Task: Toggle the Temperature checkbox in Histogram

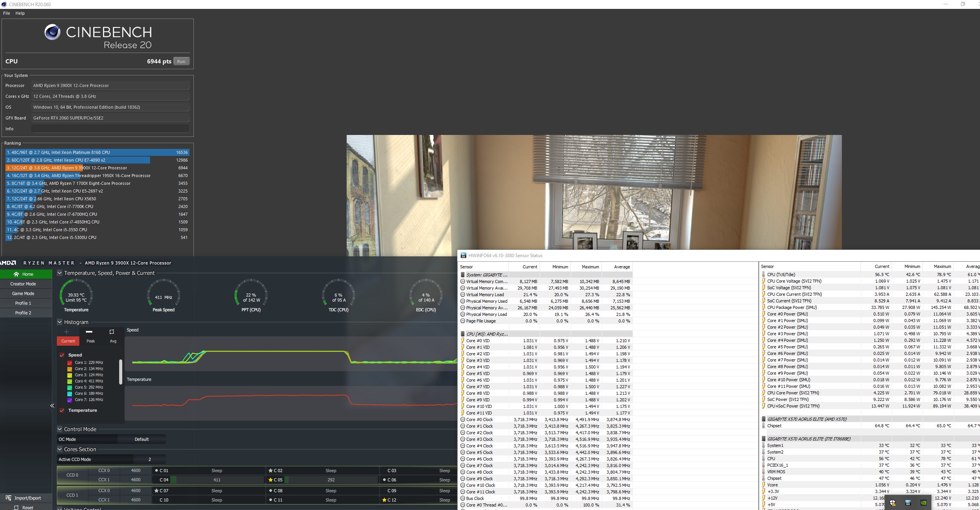Action: click(x=62, y=410)
